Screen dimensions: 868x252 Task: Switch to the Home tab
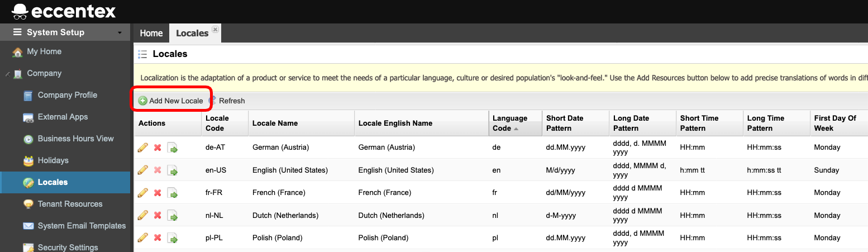point(151,33)
